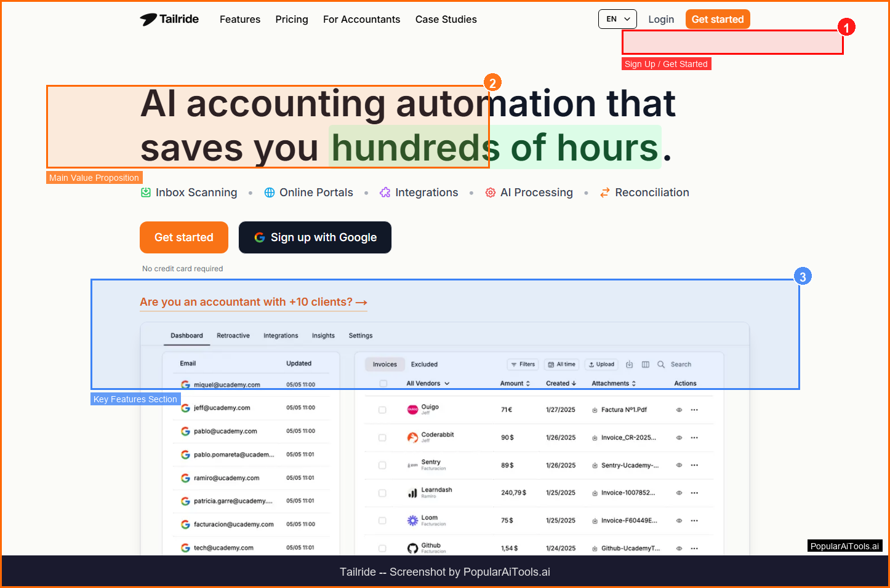
Task: Follow the 'Are you an accountant with +10 clients?' link
Action: click(253, 302)
